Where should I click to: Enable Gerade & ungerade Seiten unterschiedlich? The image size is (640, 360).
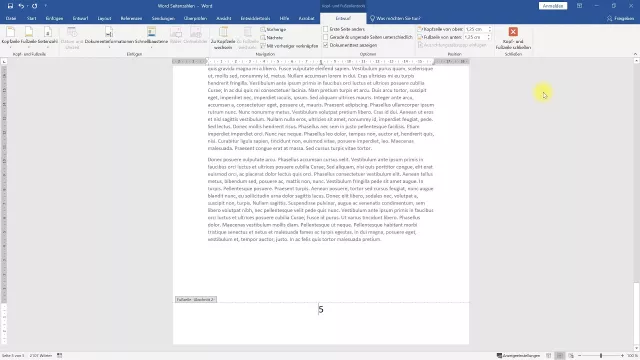tap(326, 37)
